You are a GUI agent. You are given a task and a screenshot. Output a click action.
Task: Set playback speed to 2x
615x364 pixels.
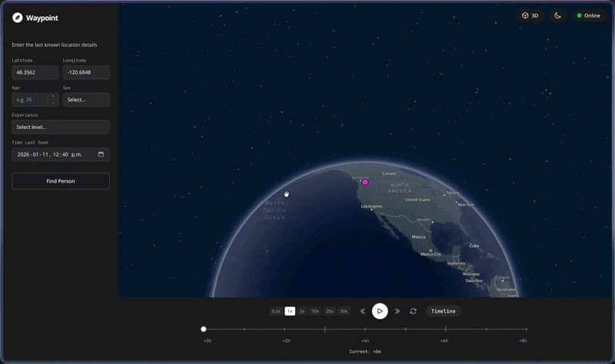[x=302, y=311]
